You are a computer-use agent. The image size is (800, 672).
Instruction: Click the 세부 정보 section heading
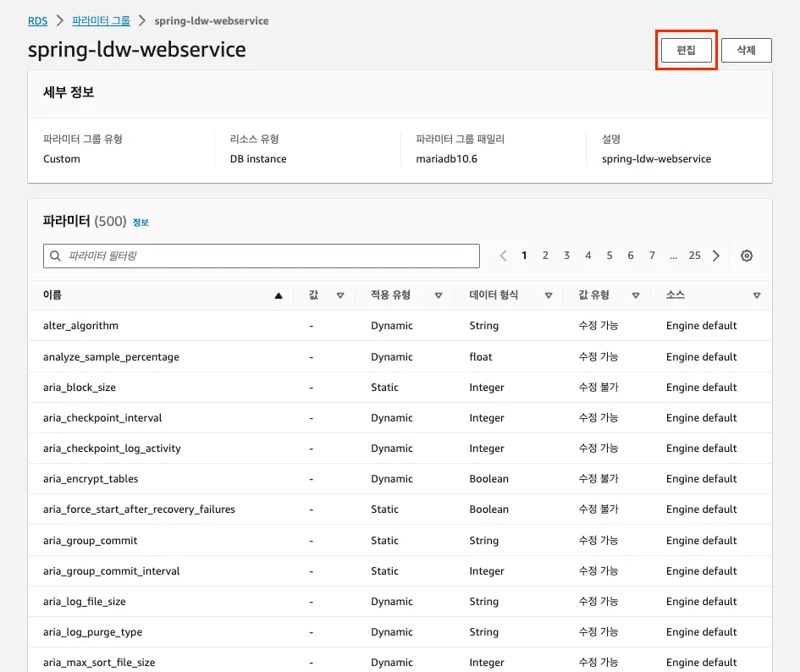69,92
